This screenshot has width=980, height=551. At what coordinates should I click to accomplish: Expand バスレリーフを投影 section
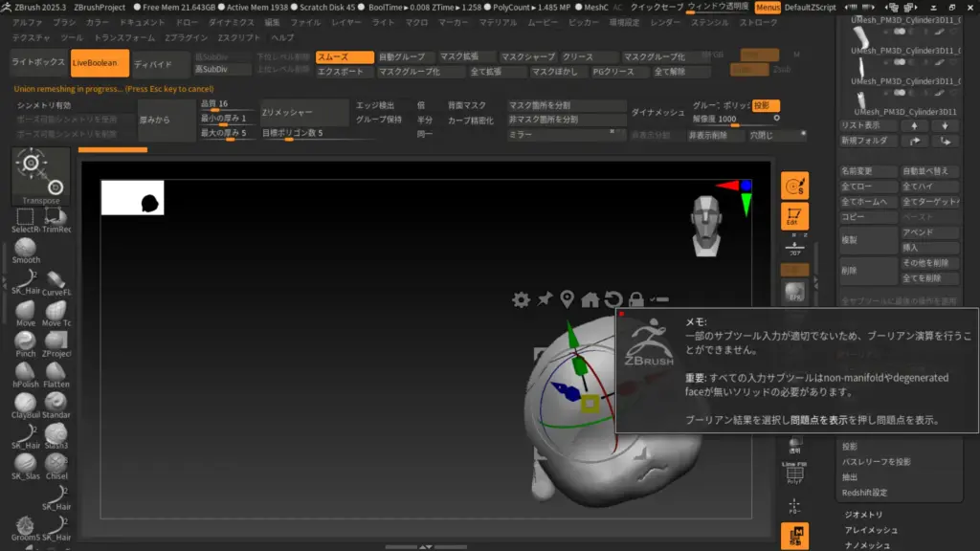pyautogui.click(x=877, y=462)
